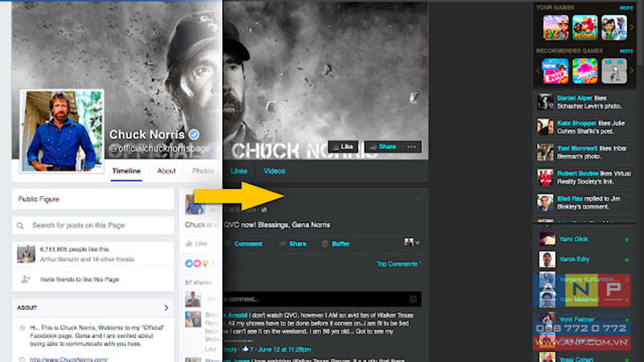Like the page using cover photo Like button
The width and height of the screenshot is (644, 362).
pos(343,146)
